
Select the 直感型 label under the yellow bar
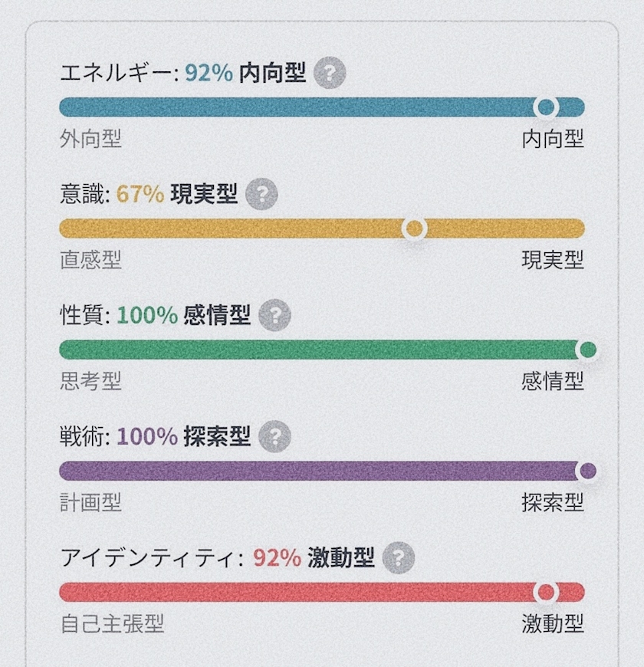[x=90, y=260]
